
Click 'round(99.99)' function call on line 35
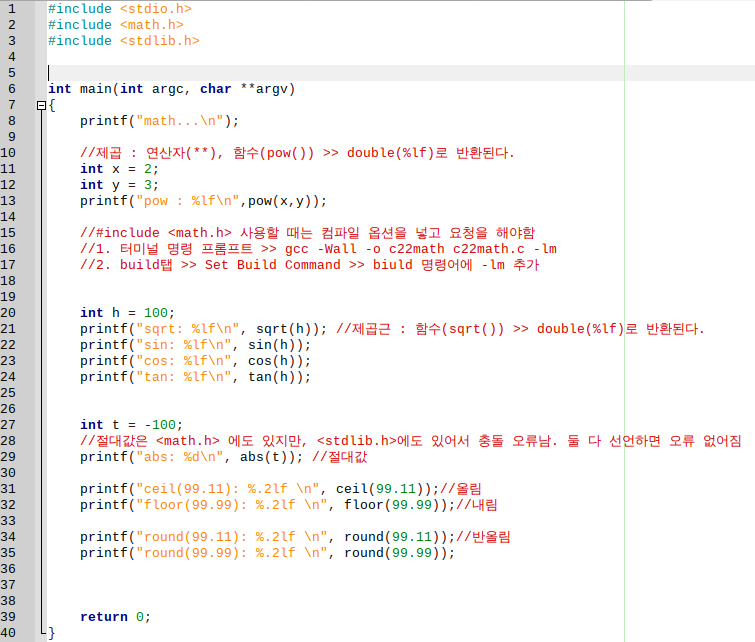[391, 552]
